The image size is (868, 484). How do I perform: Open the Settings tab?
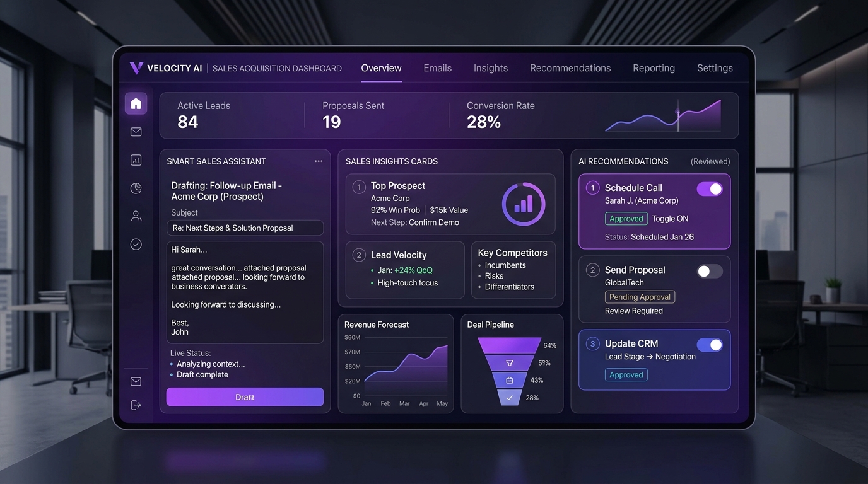[x=715, y=68]
